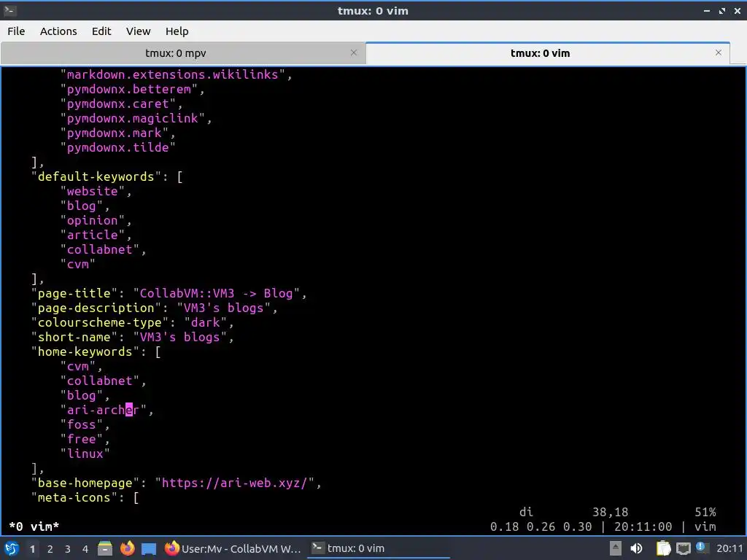747x560 pixels.
Task: Launch Firefox from the quick launch
Action: 127,548
